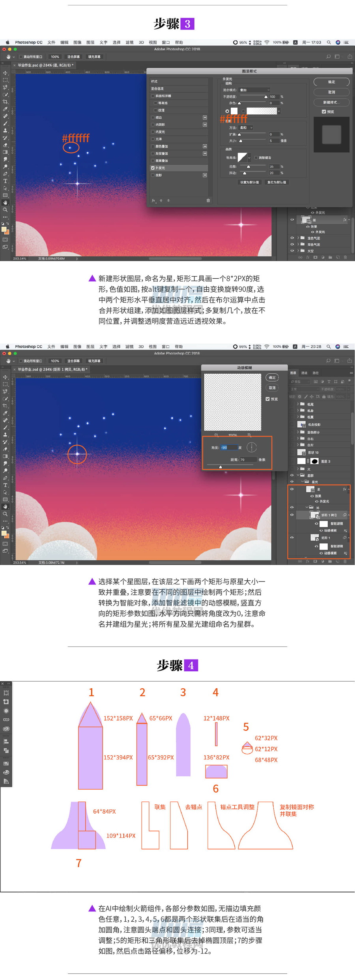Open the outer glow gradient picker arrow
Screen dimensions: 355x980
coord(279,111)
